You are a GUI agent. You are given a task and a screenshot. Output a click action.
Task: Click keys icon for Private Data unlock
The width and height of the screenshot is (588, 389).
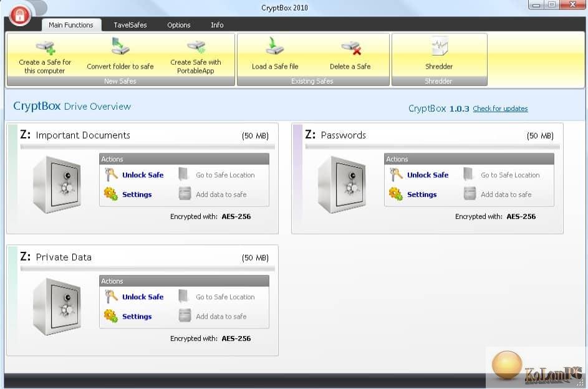[x=111, y=297]
